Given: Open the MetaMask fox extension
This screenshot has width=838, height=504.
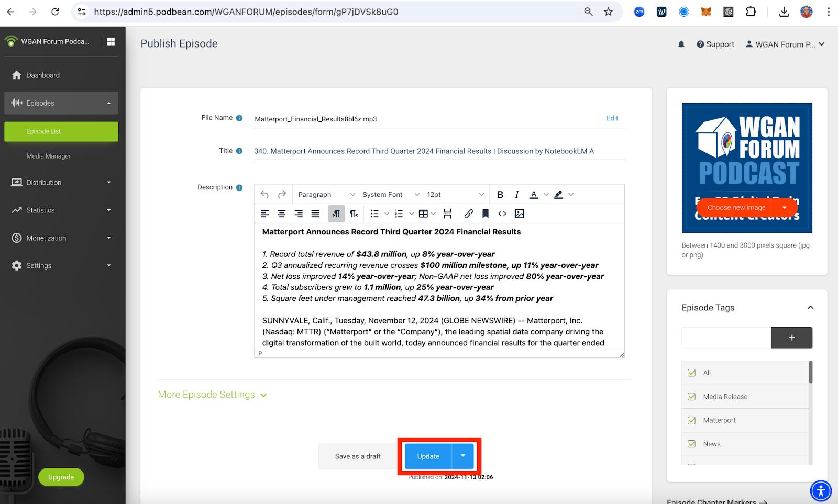Looking at the screenshot, I should pos(706,12).
